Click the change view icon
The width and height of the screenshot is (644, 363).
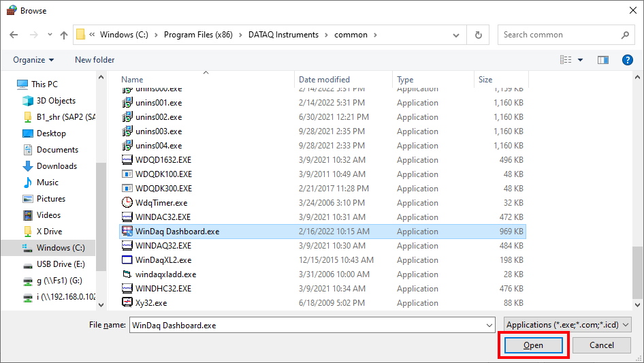click(566, 60)
